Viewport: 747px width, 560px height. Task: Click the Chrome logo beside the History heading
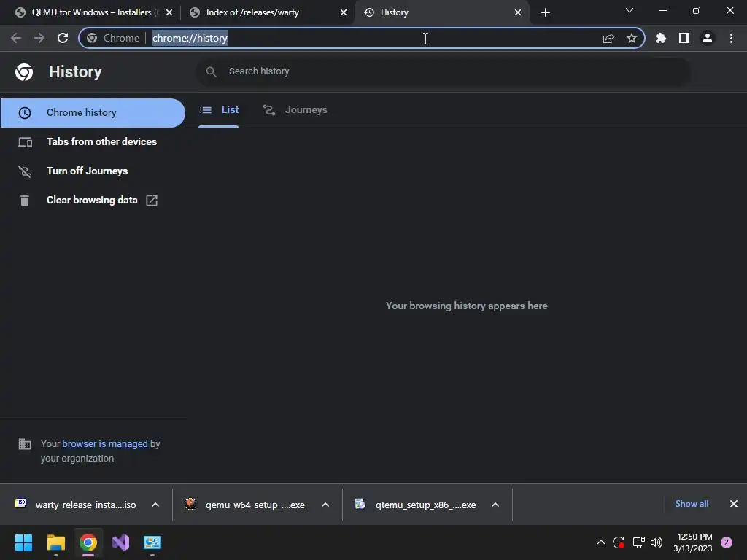24,72
